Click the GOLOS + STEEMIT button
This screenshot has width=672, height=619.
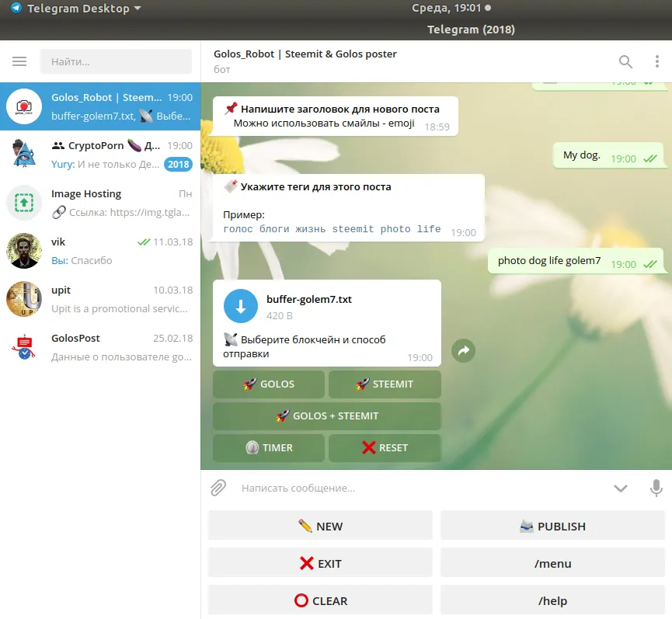(x=327, y=416)
